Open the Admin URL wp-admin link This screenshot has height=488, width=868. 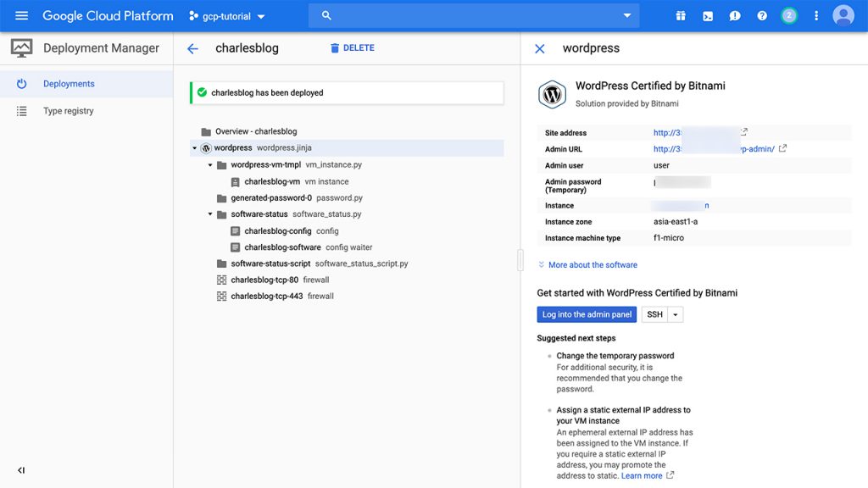coord(714,149)
